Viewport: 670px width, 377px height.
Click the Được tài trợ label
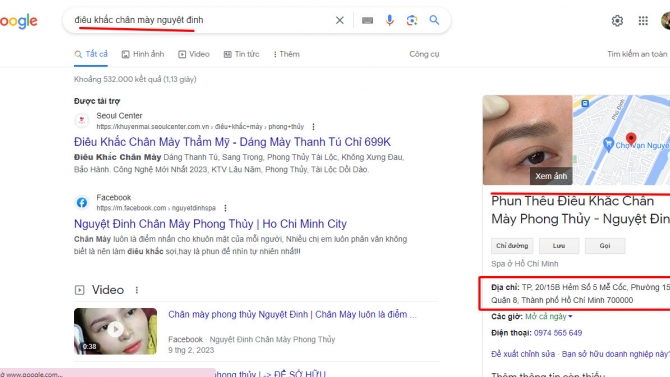[97, 101]
